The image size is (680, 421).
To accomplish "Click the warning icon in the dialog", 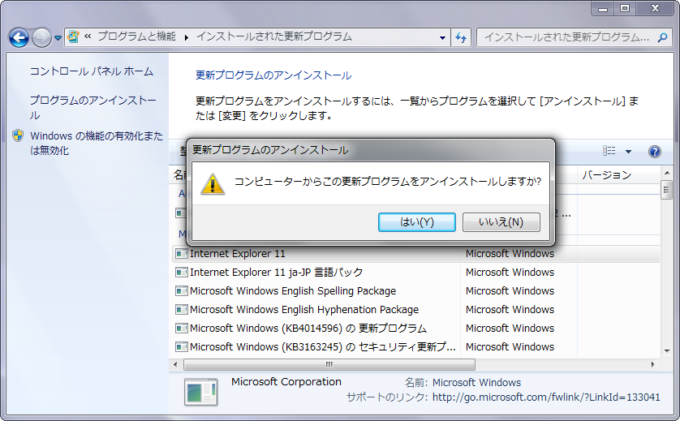I will (x=213, y=183).
